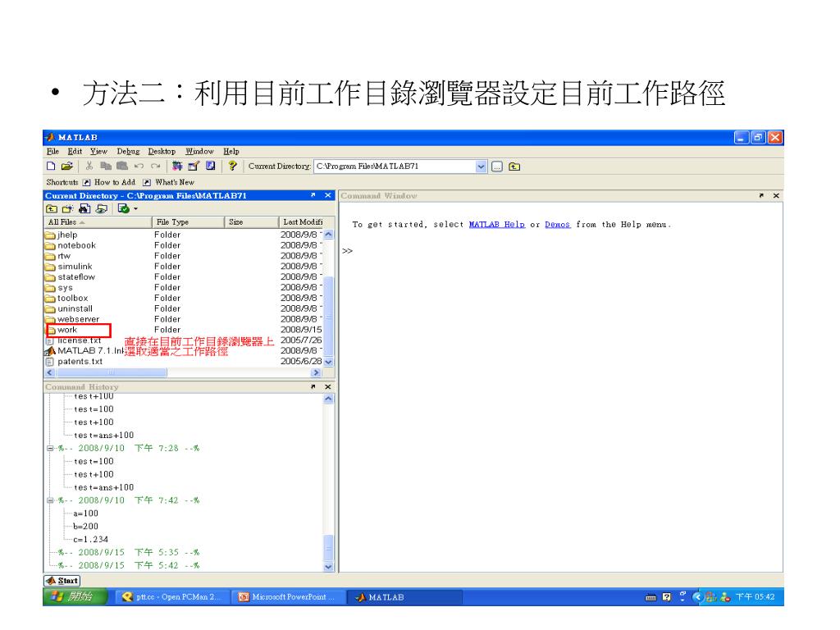Open the Windows 開始 start button
Screen dimensions: 840x630
75,597
